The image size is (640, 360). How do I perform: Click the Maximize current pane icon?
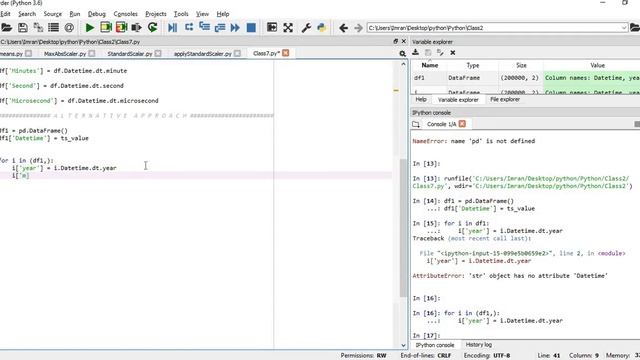(x=272, y=28)
